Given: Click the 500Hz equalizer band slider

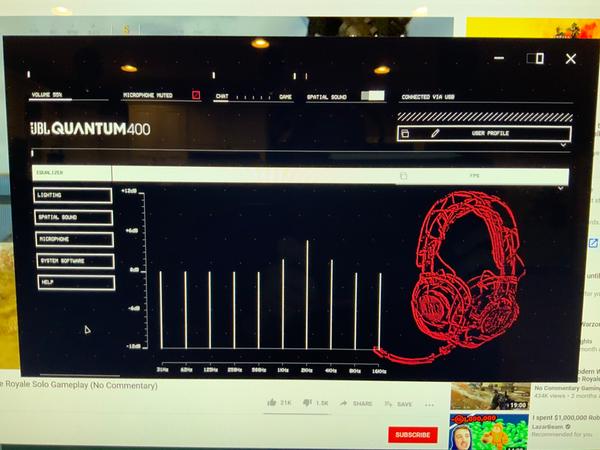Looking at the screenshot, I should coord(259,310).
